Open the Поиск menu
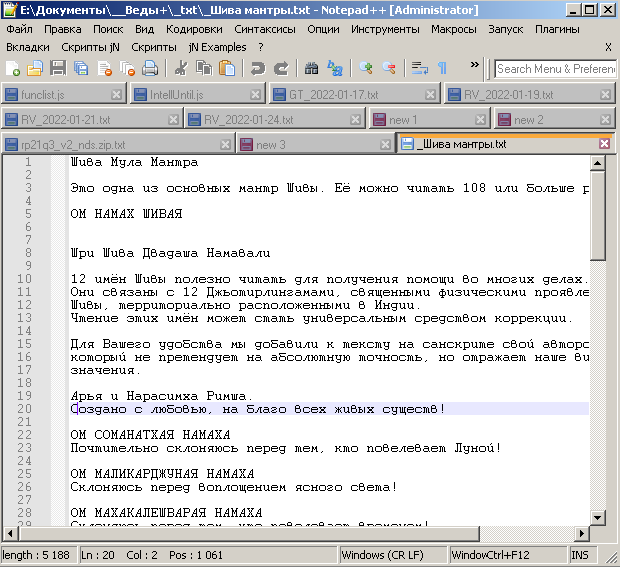Viewport: 620px width, 567px height. point(108,29)
